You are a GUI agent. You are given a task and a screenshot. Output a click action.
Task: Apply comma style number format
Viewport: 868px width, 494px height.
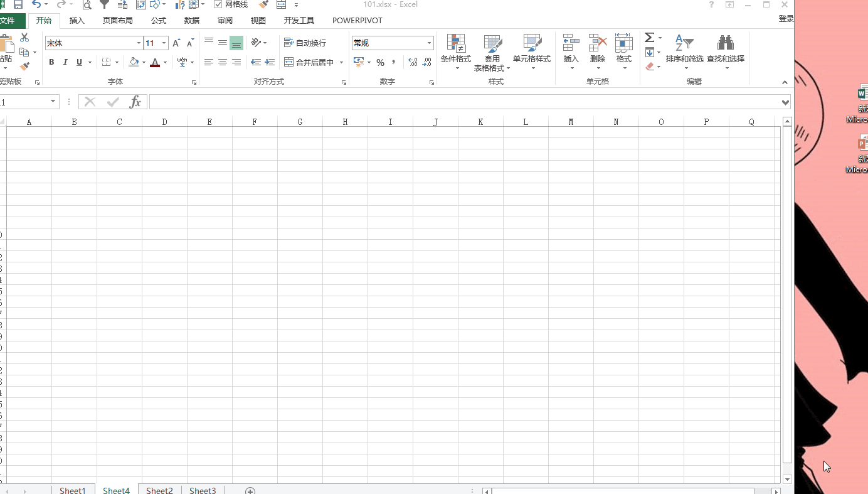click(393, 62)
